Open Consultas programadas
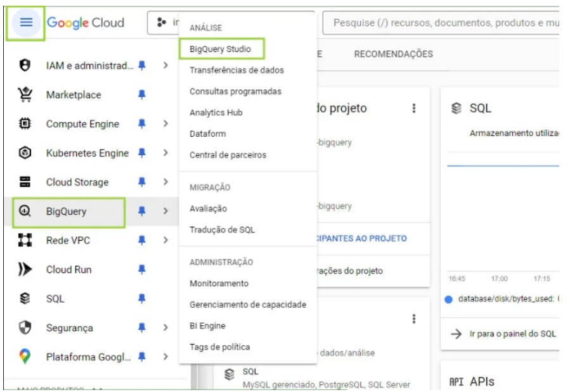The height and width of the screenshot is (392, 570). [x=235, y=91]
